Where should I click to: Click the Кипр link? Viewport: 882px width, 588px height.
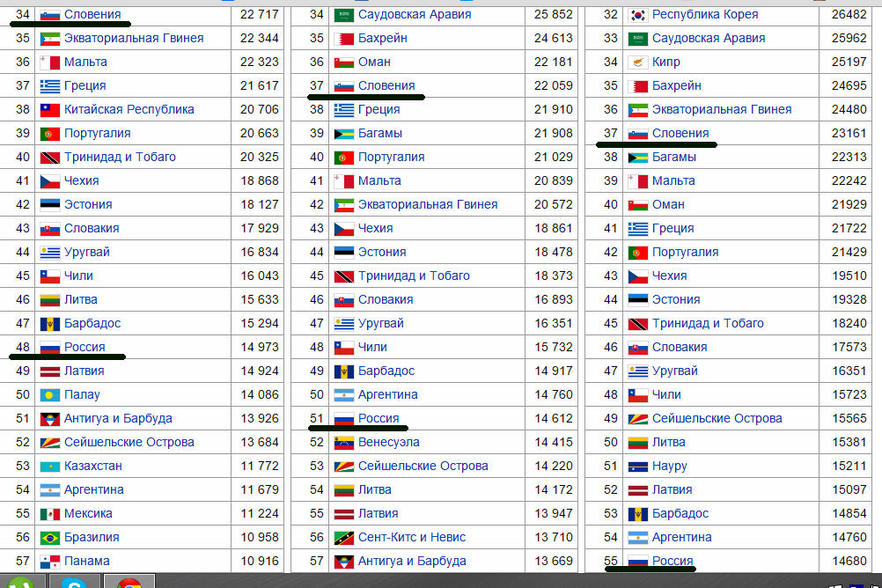(665, 62)
